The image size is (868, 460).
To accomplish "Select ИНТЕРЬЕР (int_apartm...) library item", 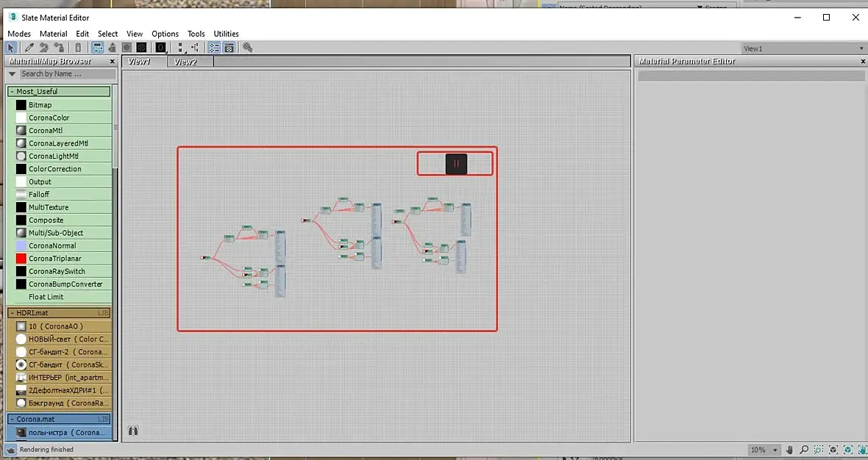I will [63, 378].
